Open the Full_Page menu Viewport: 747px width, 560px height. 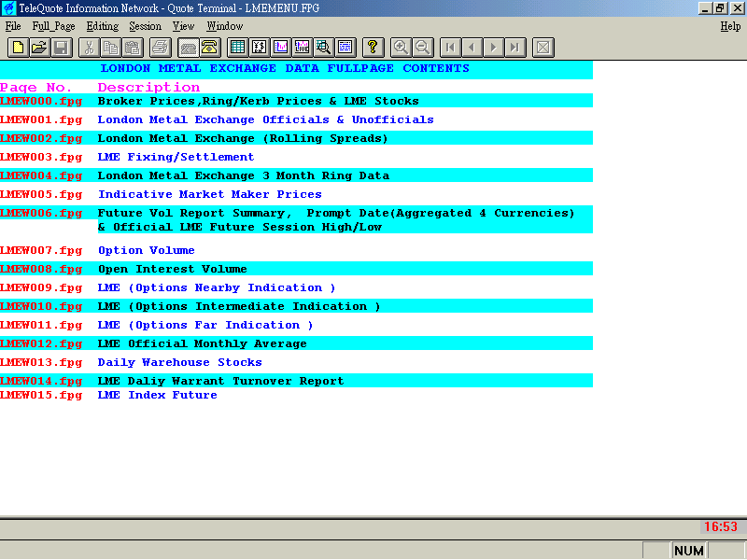coord(53,26)
